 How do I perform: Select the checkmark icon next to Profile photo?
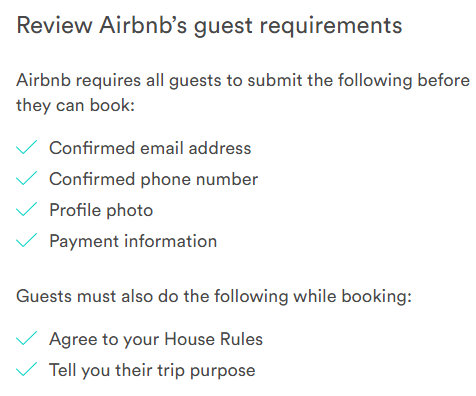pos(26,209)
